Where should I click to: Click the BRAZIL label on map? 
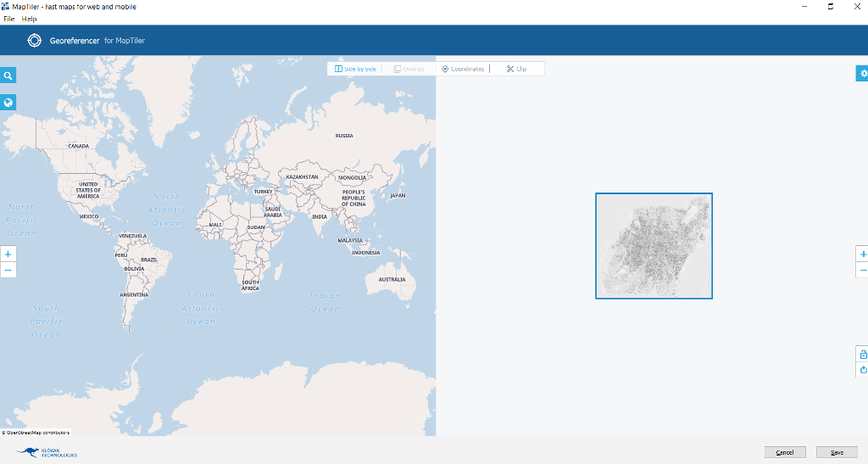pos(149,260)
